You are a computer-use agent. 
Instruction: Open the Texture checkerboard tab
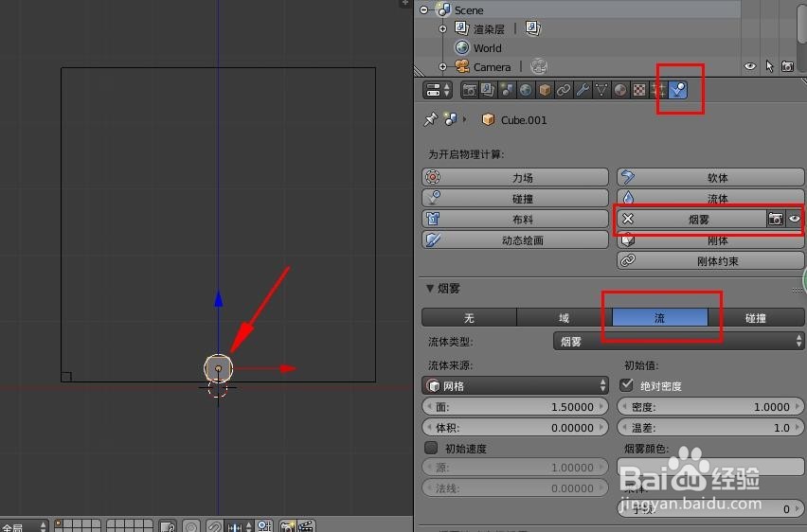coord(639,91)
